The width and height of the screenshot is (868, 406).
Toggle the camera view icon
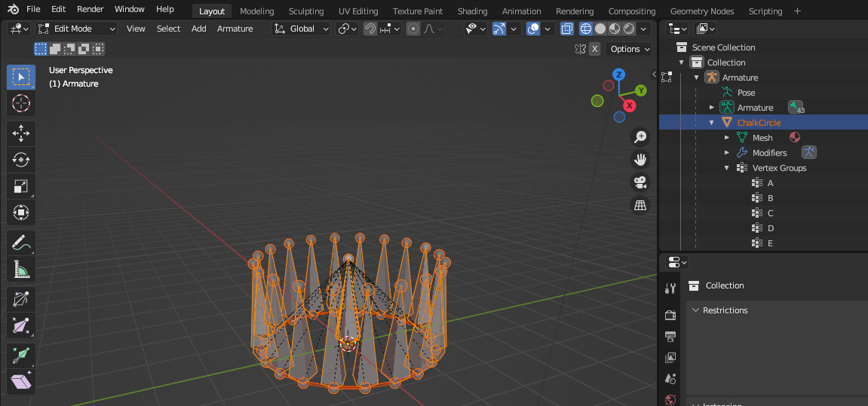click(x=640, y=182)
